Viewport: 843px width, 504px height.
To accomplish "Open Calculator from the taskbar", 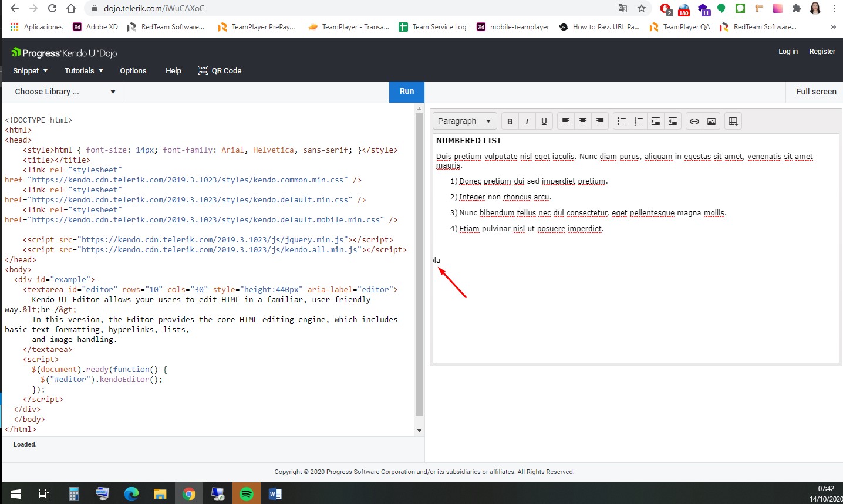I will [x=73, y=494].
